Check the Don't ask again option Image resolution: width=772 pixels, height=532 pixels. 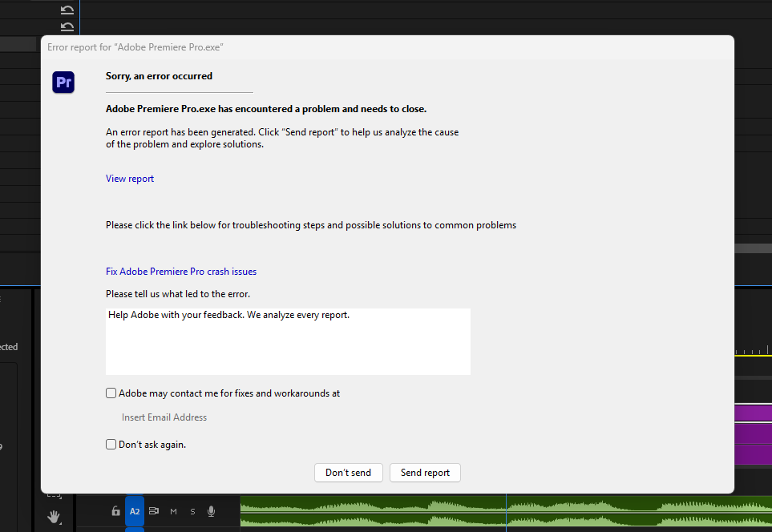[111, 445]
